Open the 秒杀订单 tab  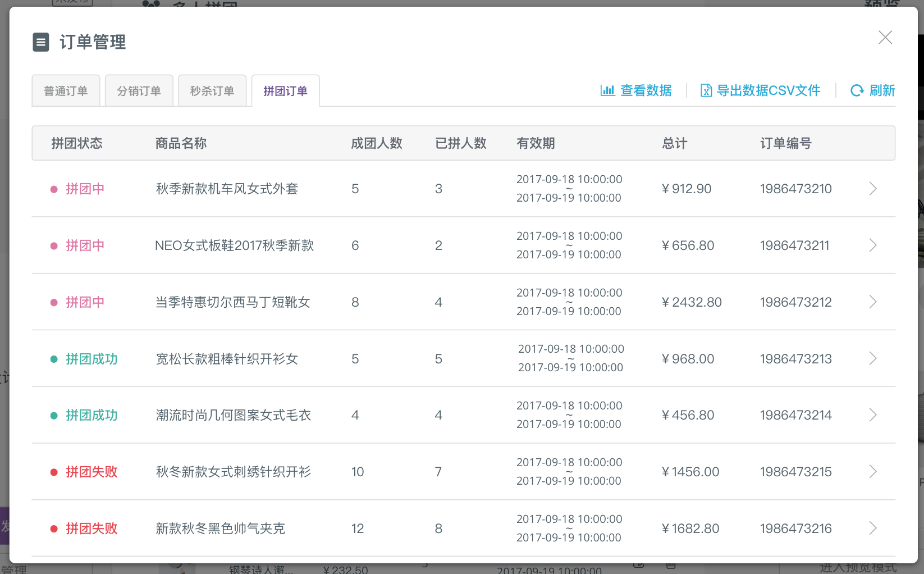212,90
